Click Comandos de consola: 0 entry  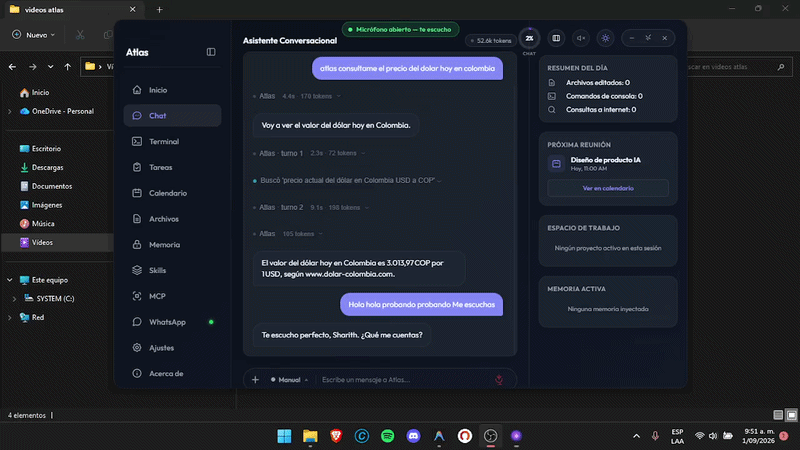pos(604,96)
